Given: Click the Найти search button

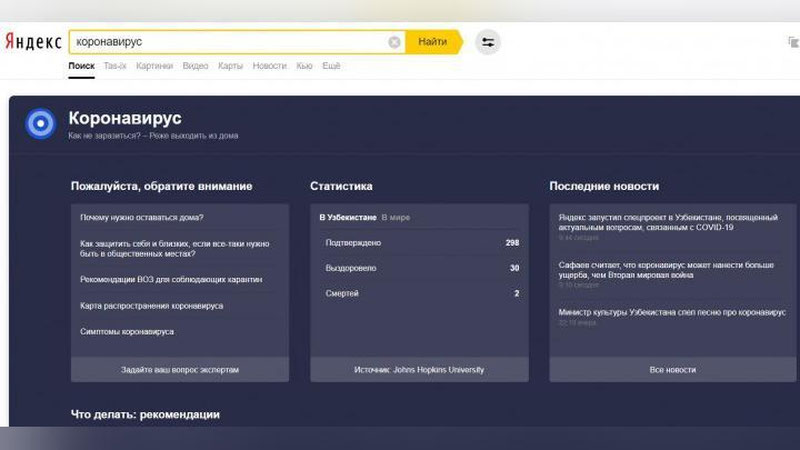Looking at the screenshot, I should point(433,42).
